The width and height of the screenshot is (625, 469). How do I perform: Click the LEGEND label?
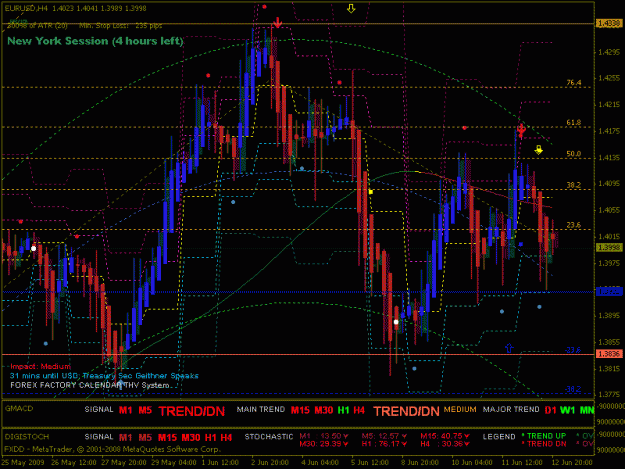click(x=499, y=437)
